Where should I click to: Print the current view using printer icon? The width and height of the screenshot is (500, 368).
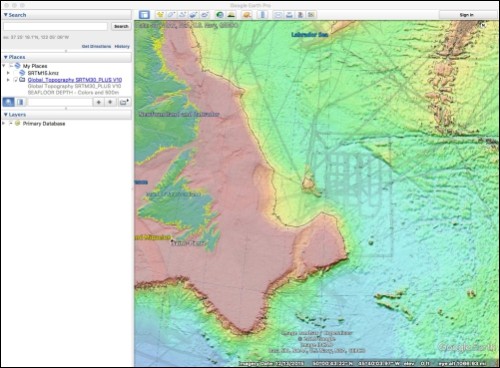(x=289, y=15)
